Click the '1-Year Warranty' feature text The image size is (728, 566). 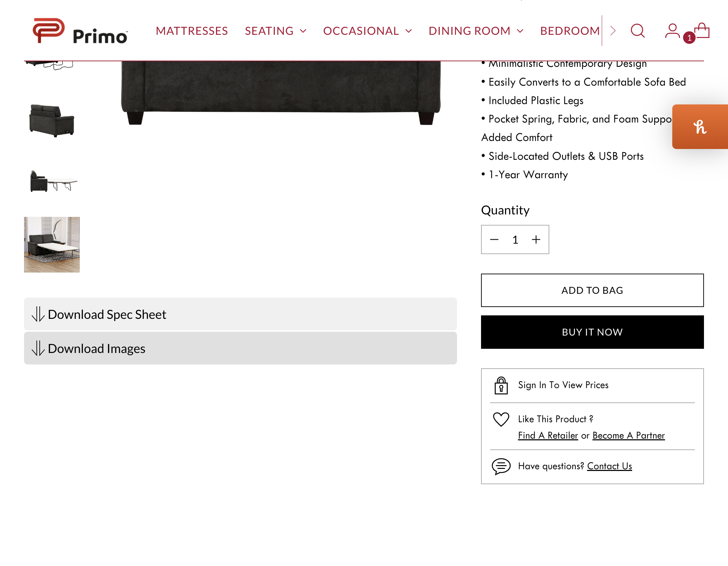[x=528, y=174]
